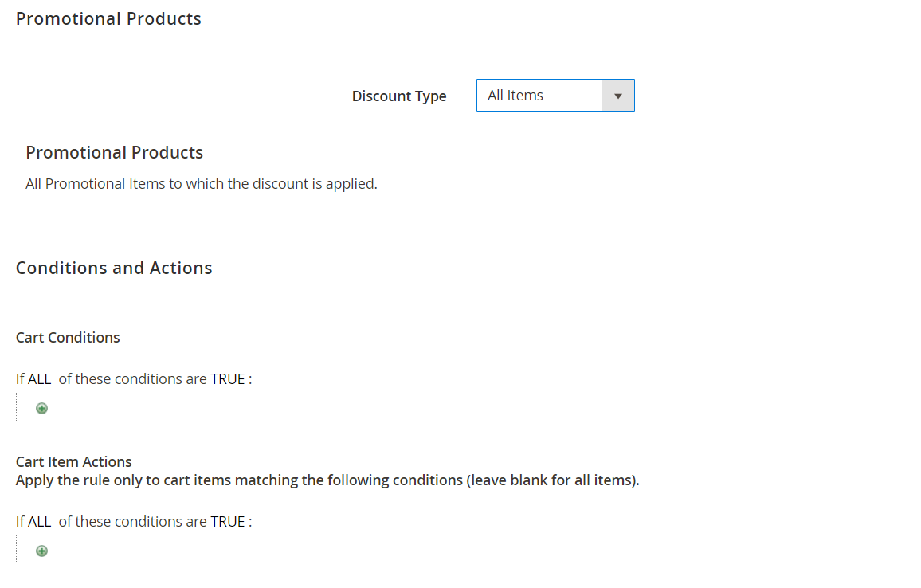Change ALL aggregator in Cart Conditions
This screenshot has width=921, height=588.
click(39, 379)
